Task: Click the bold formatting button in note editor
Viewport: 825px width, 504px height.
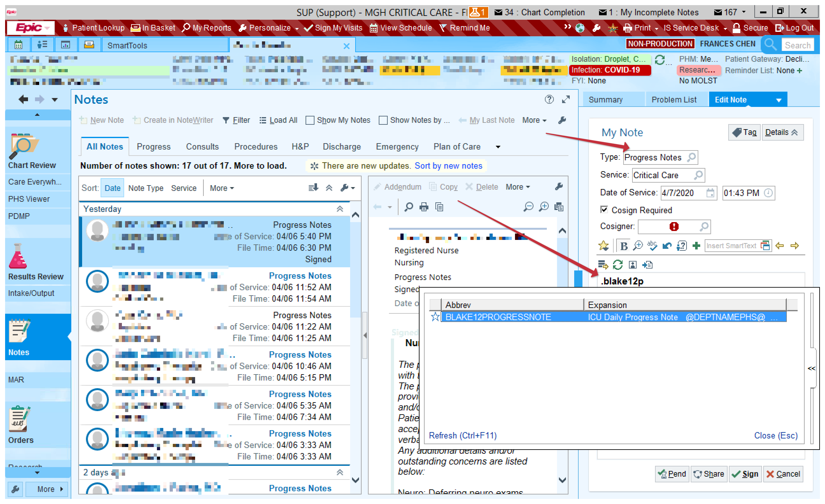Action: 624,246
